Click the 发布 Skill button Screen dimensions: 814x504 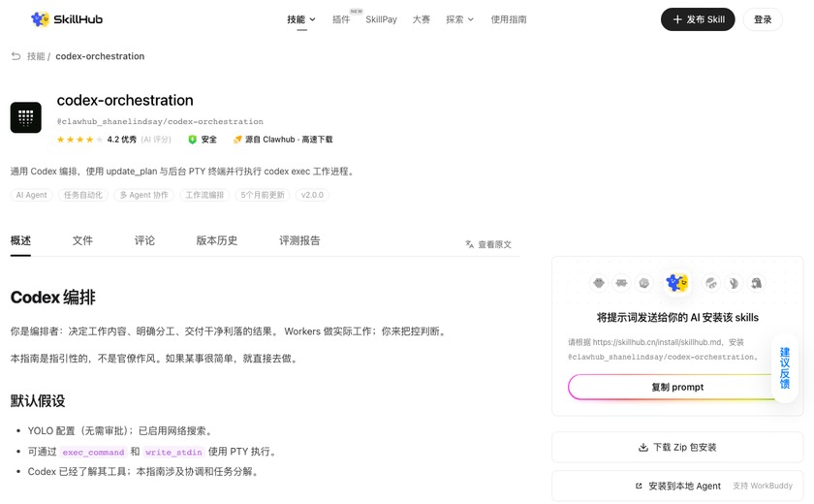point(698,19)
